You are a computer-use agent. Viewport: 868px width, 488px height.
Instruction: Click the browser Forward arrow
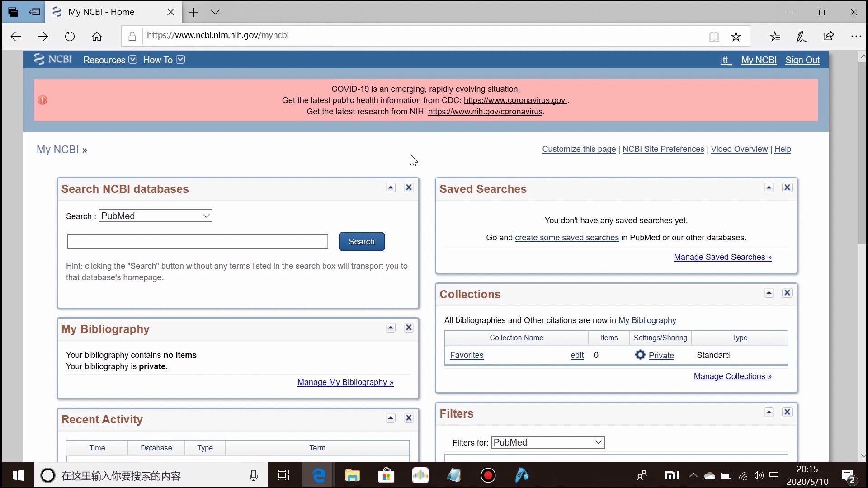click(x=42, y=37)
